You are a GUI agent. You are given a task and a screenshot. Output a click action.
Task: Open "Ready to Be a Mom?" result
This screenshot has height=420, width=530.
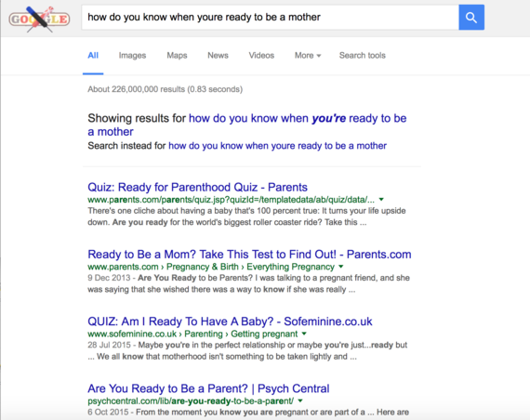pos(249,254)
